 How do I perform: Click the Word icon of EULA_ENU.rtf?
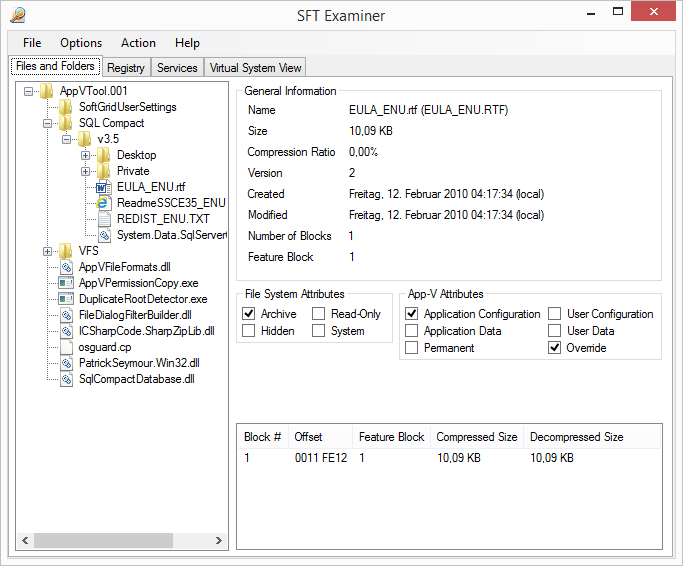coord(104,187)
